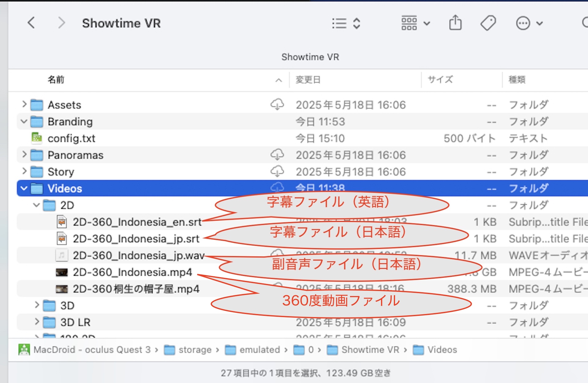Click the storage folder in path bar
This screenshot has height=383, width=588.
coord(188,350)
